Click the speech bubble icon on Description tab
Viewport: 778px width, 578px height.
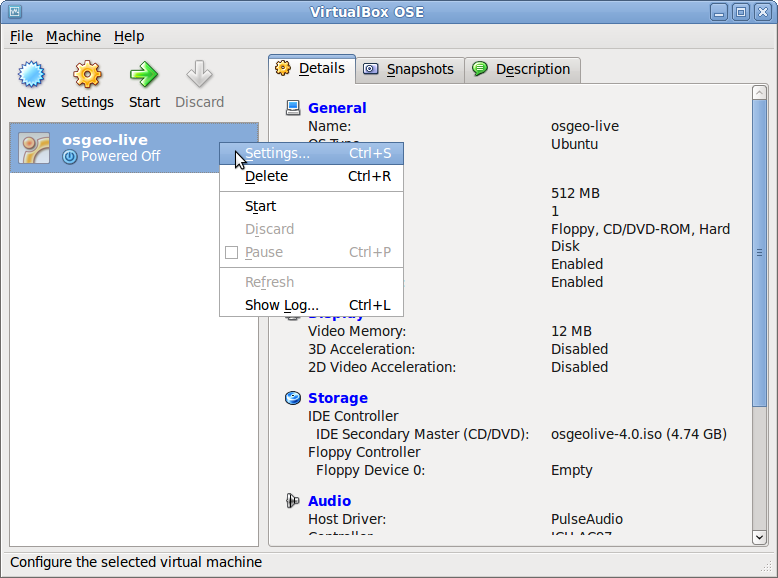(480, 68)
